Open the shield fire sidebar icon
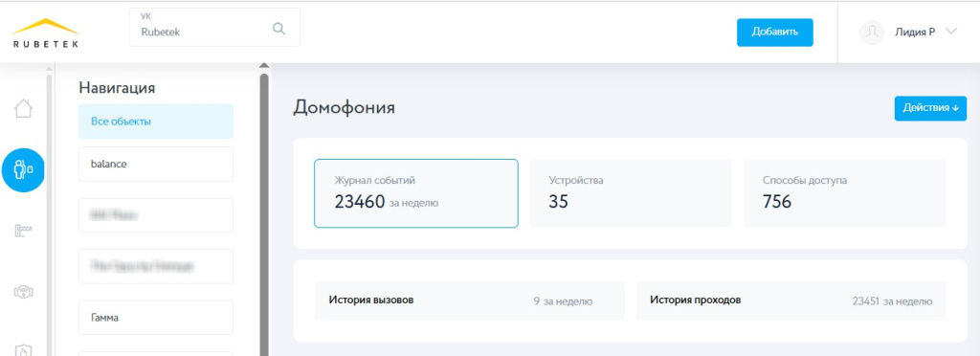Viewport: 980px width, 356px height. (23, 350)
